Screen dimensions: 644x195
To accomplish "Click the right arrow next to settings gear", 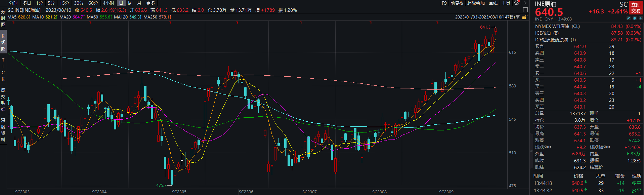I will 525,3.
